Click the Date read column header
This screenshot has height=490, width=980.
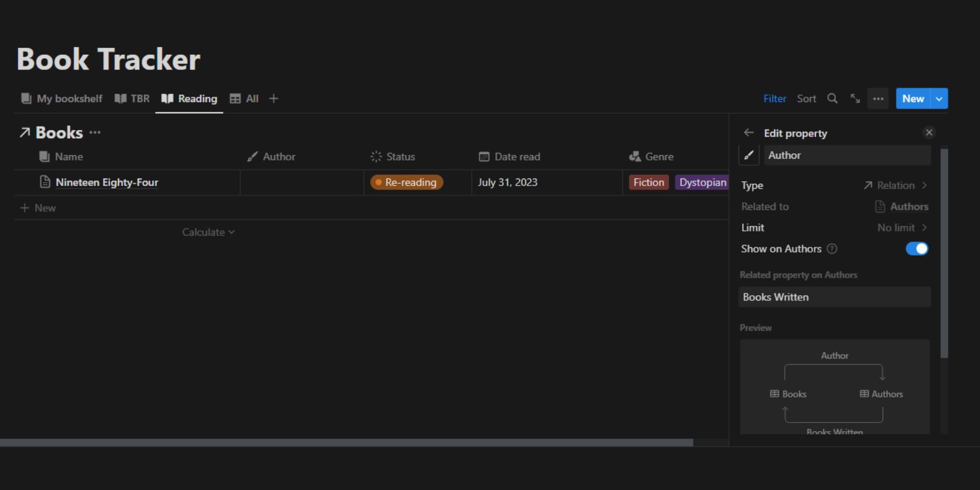(510, 156)
